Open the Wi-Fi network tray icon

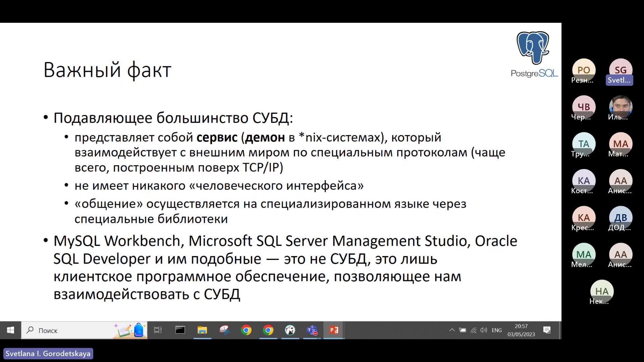click(x=473, y=330)
